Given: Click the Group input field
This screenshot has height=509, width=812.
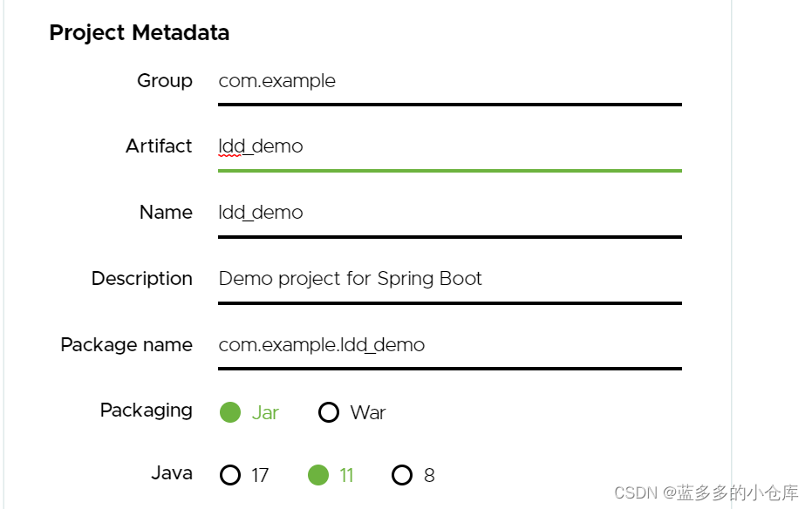Looking at the screenshot, I should tap(436, 83).
